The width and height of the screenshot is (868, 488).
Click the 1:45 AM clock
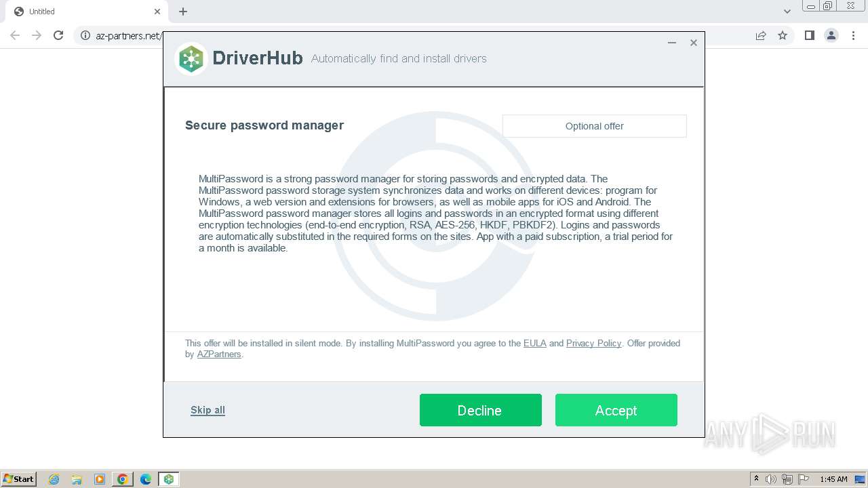point(833,479)
